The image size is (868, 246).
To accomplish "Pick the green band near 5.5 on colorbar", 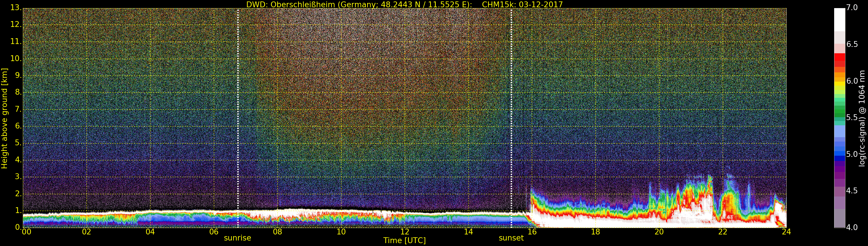I will [x=839, y=111].
